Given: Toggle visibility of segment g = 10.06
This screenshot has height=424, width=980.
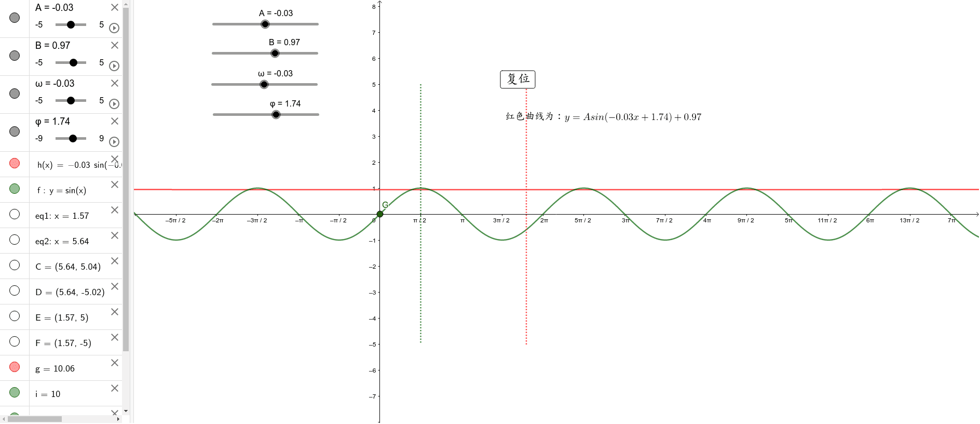Looking at the screenshot, I should pyautogui.click(x=15, y=367).
